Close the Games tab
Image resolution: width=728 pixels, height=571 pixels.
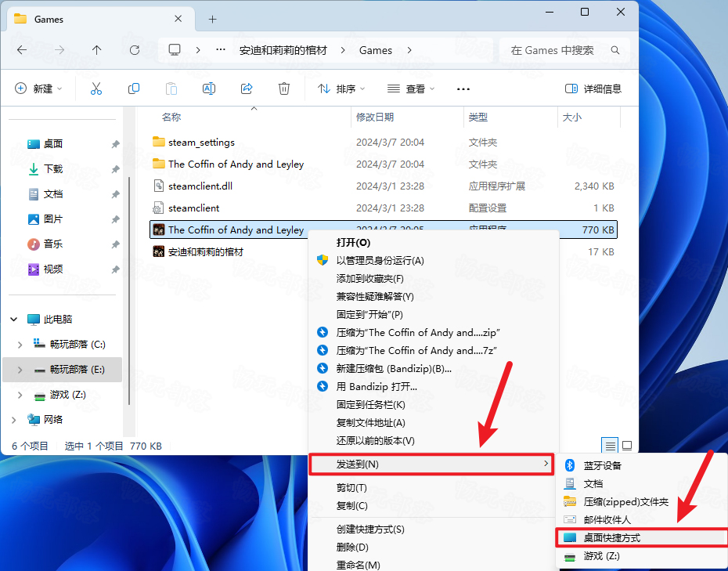[178, 19]
